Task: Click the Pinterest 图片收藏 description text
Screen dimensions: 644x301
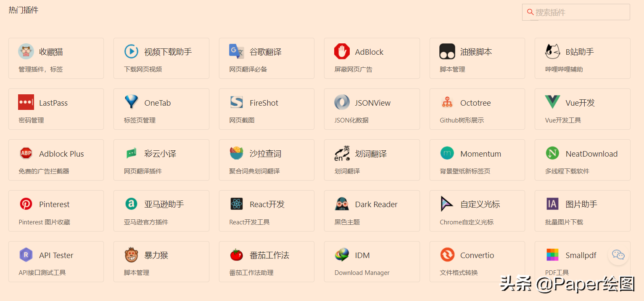Action: click(45, 222)
